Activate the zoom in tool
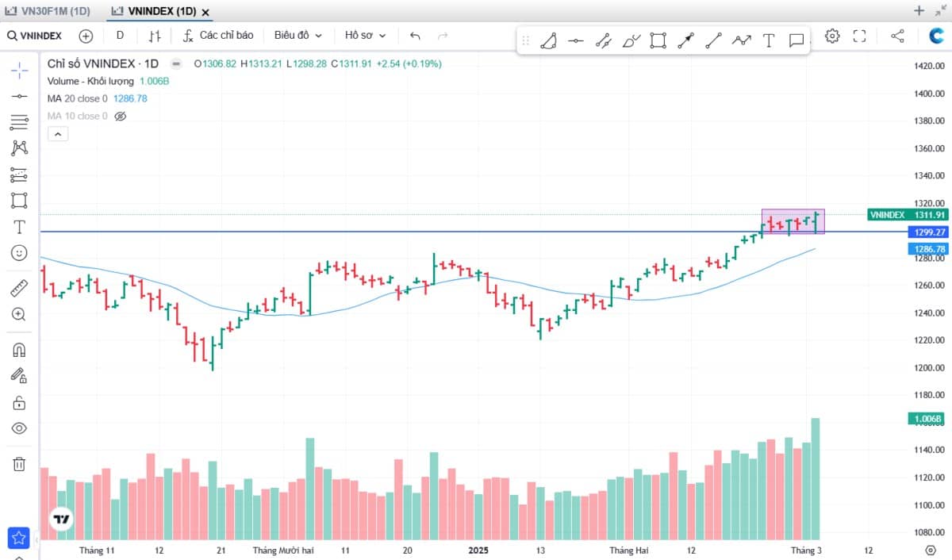 coord(19,314)
